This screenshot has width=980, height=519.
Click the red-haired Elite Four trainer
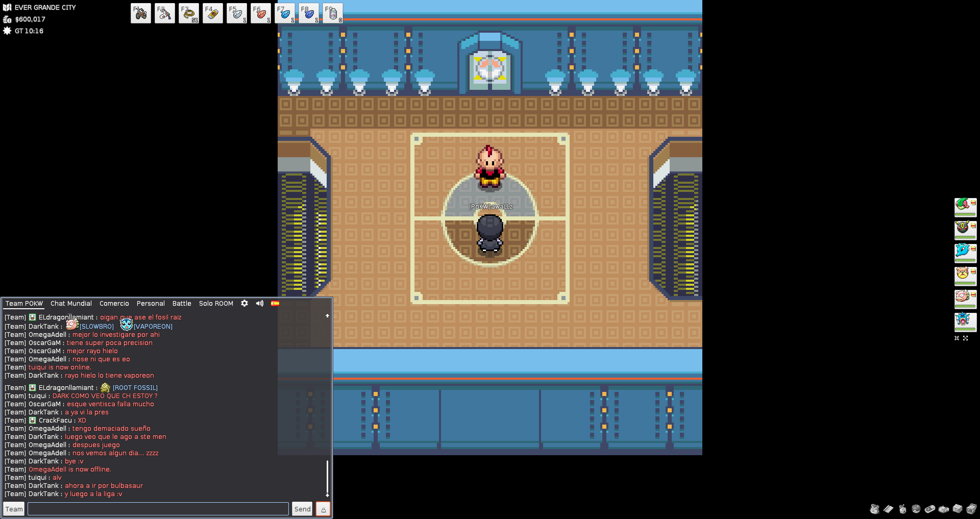coord(490,167)
